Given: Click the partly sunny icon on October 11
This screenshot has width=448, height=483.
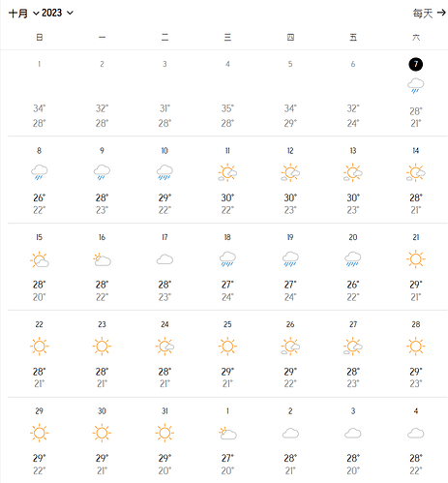Looking at the screenshot, I should point(227,172).
